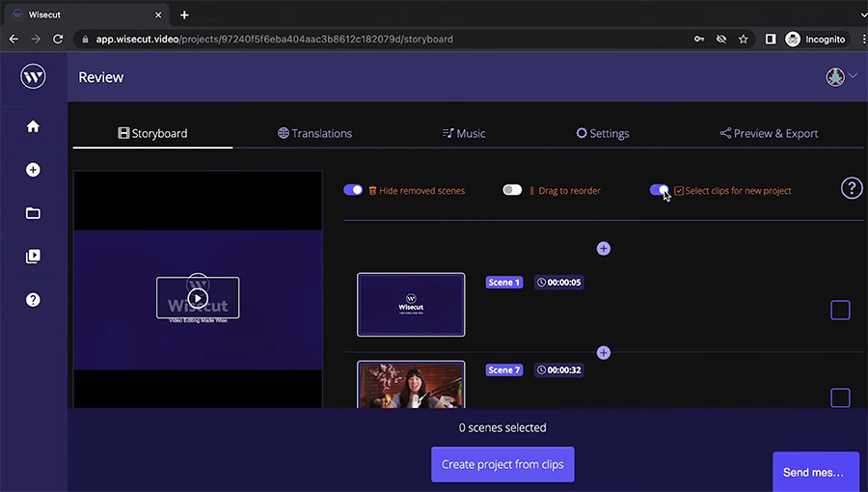The image size is (868, 492).
Task: Open help circle icon beside toggles
Action: click(x=852, y=188)
